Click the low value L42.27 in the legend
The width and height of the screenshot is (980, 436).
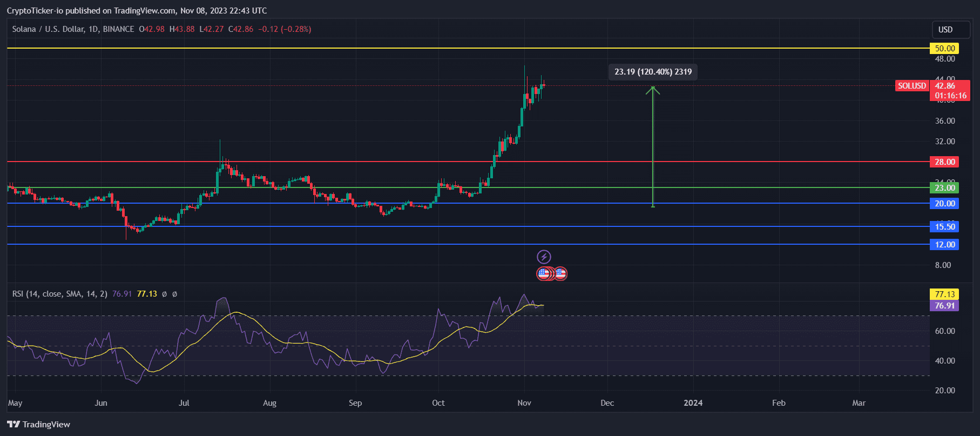pos(212,29)
